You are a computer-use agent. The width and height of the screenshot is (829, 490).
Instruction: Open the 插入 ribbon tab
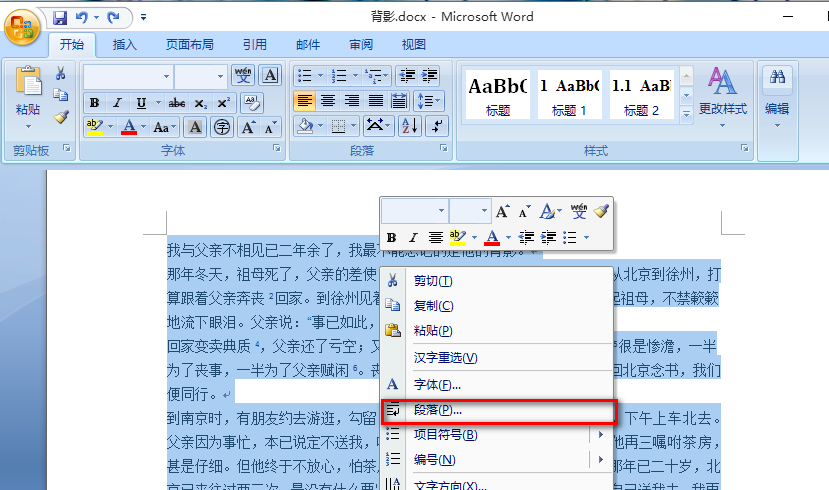(125, 45)
